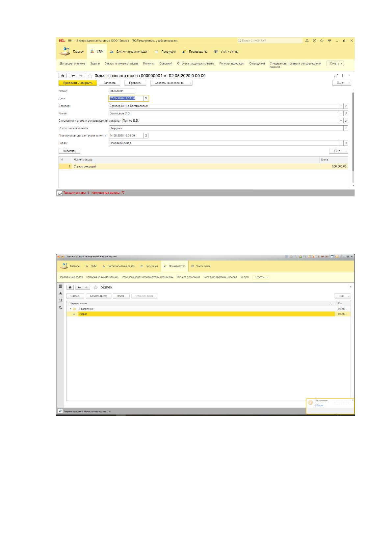Open calendar for Планируемая дата отгрузки клиенту
The image size is (392, 554).
pyautogui.click(x=146, y=136)
